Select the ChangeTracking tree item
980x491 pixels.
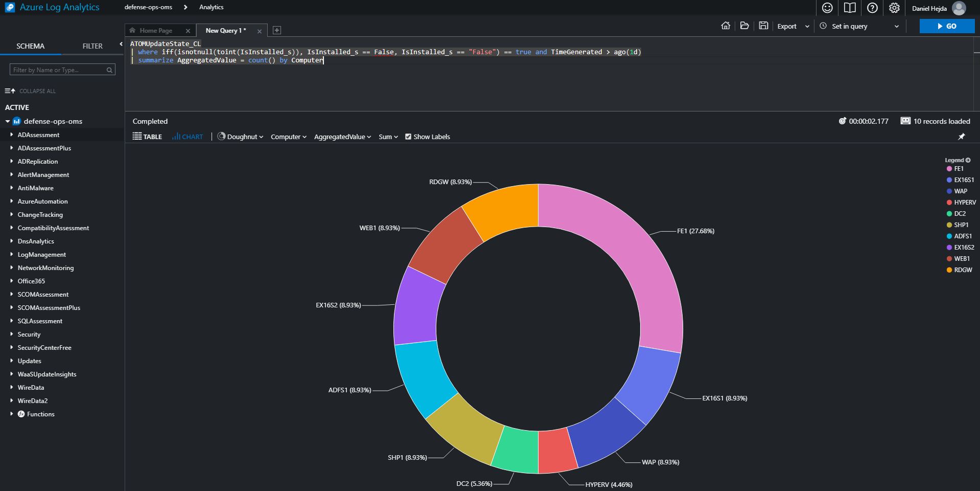pos(40,214)
